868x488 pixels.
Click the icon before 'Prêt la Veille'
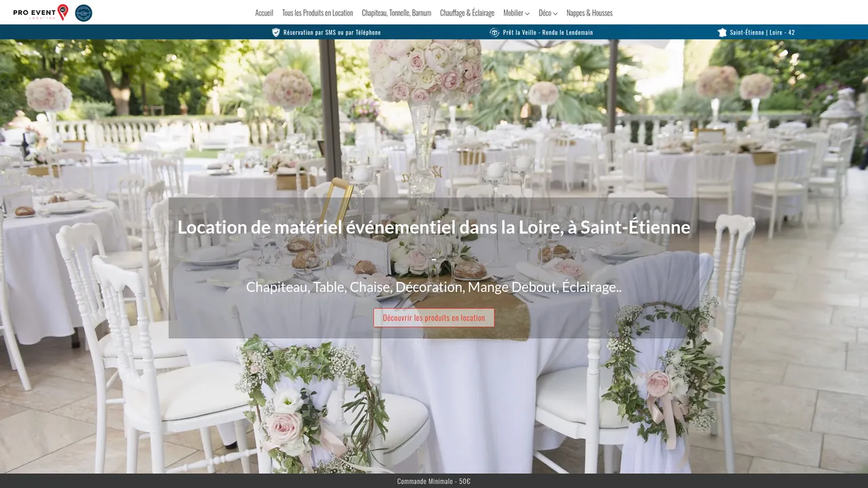494,32
